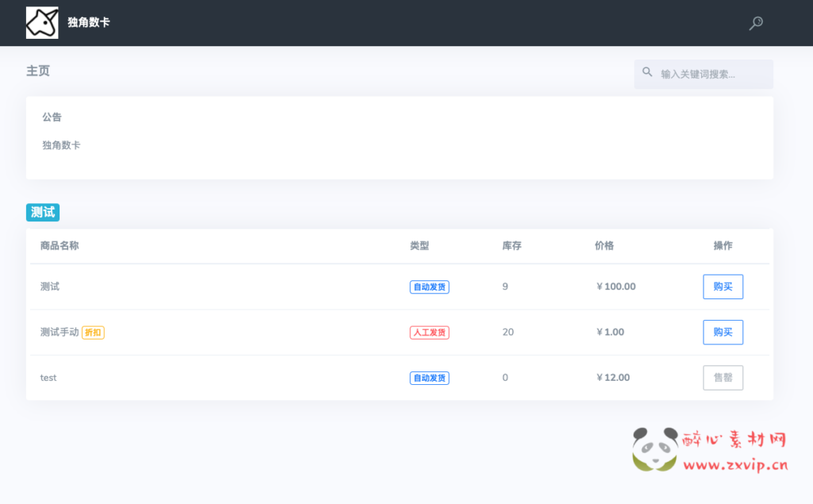The image size is (813, 504).
Task: Click the 商品名称 column header
Action: click(60, 246)
